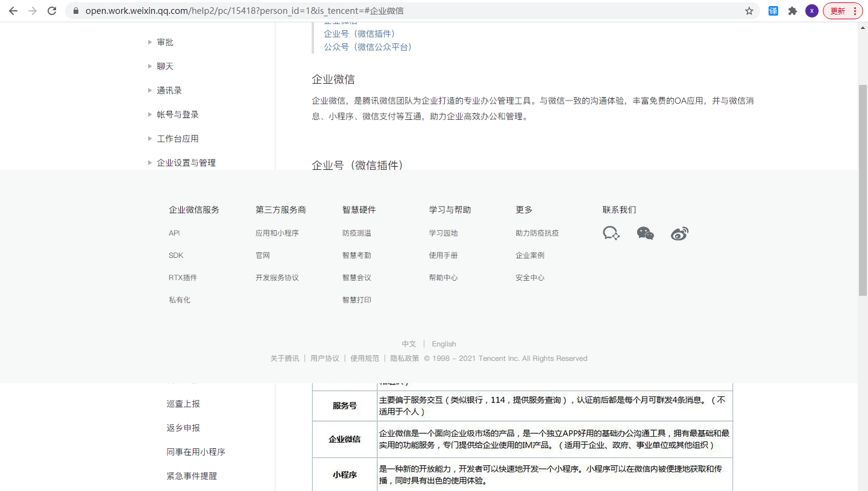The image size is (868, 491).
Task: Open the 关于腾讯 link
Action: pyautogui.click(x=285, y=358)
